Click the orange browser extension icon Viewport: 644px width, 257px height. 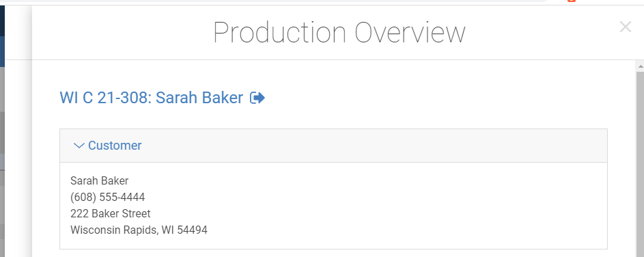pyautogui.click(x=571, y=1)
